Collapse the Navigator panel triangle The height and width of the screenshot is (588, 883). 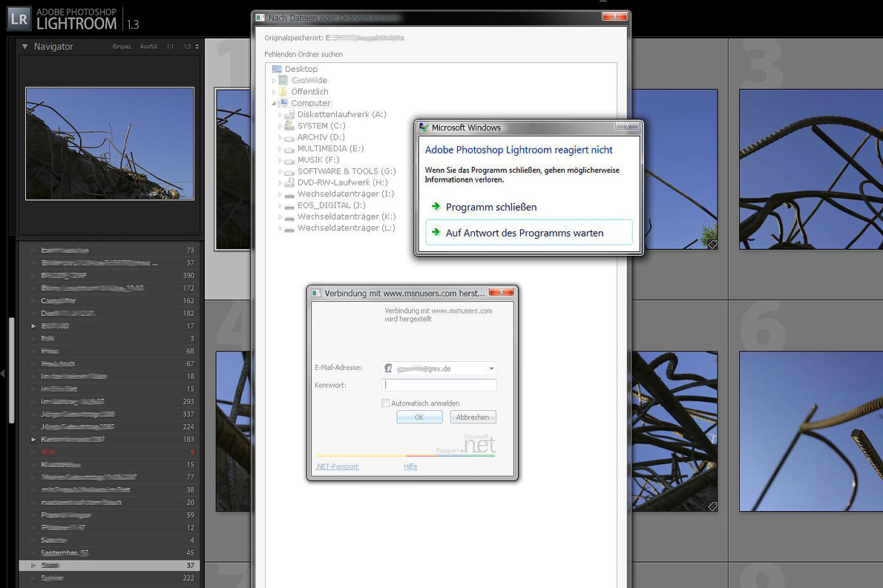tap(24, 47)
